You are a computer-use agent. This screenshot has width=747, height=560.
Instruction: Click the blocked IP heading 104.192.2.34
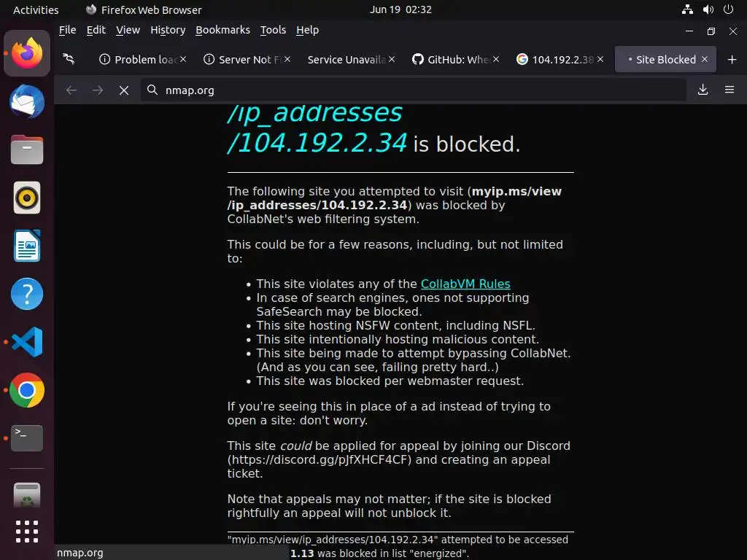(x=318, y=143)
